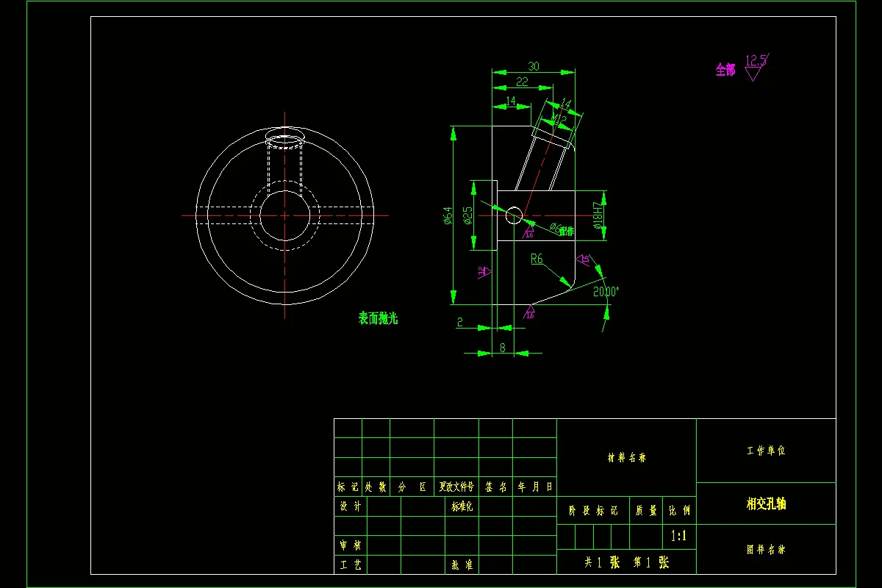The width and height of the screenshot is (882, 588).
Task: Select the 批准 label
Action: click(462, 565)
